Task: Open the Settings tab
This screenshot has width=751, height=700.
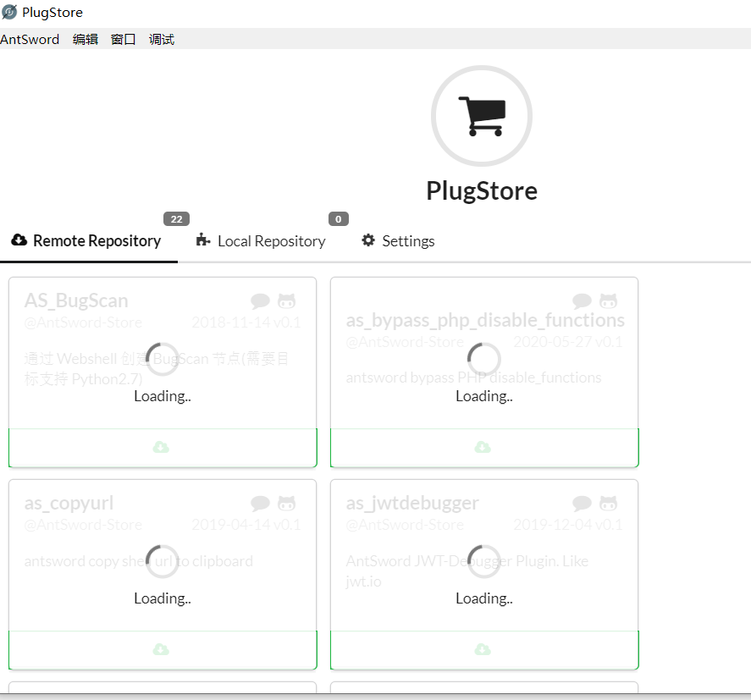Action: [x=398, y=241]
